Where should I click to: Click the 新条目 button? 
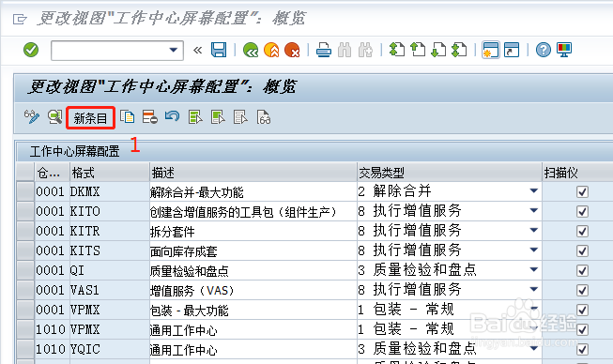click(90, 117)
